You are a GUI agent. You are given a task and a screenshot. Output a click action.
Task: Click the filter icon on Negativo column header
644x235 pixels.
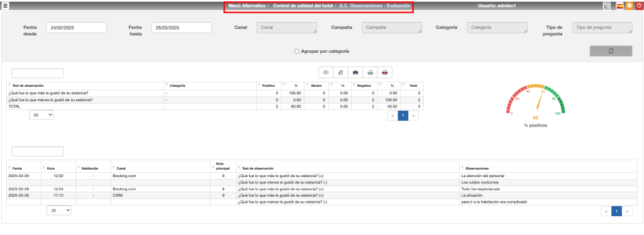point(354,84)
